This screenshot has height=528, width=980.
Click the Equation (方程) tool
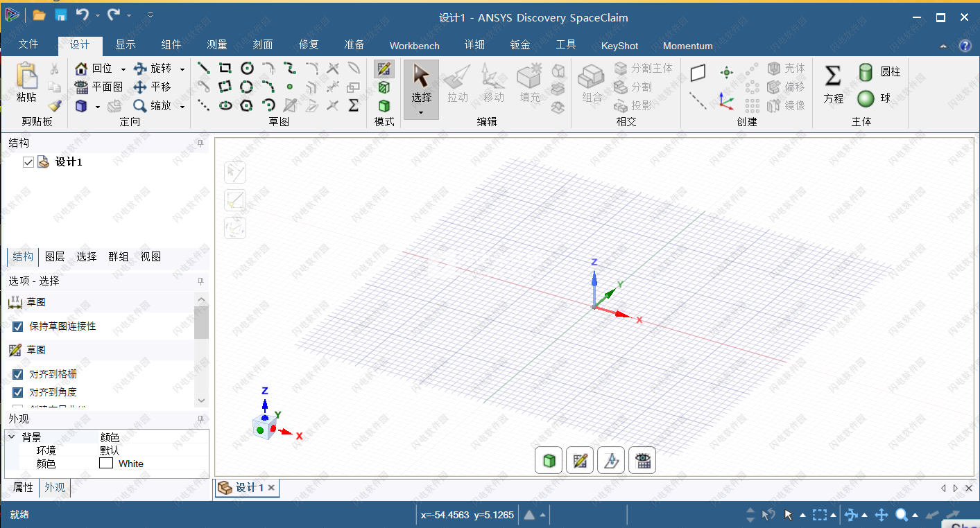tap(834, 85)
